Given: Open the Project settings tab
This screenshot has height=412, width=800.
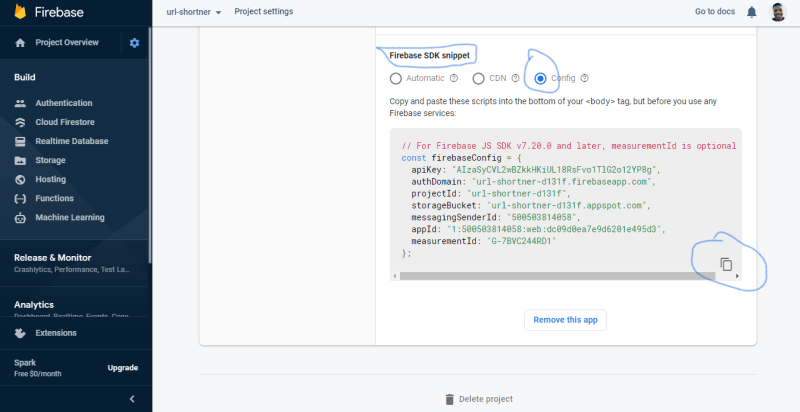Looking at the screenshot, I should 264,11.
